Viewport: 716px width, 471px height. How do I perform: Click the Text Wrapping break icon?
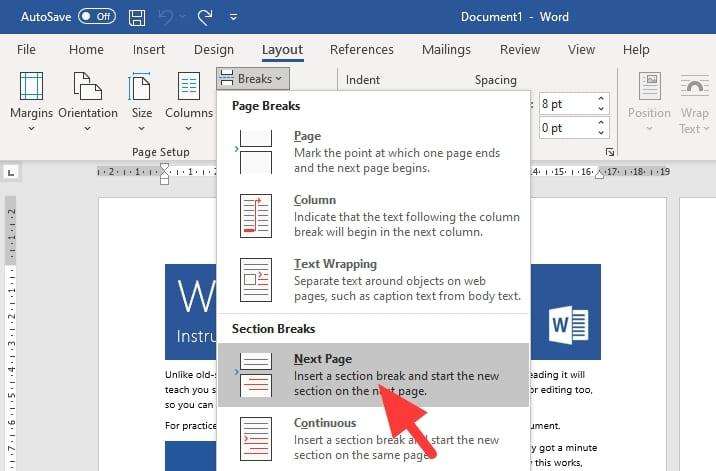[256, 280]
